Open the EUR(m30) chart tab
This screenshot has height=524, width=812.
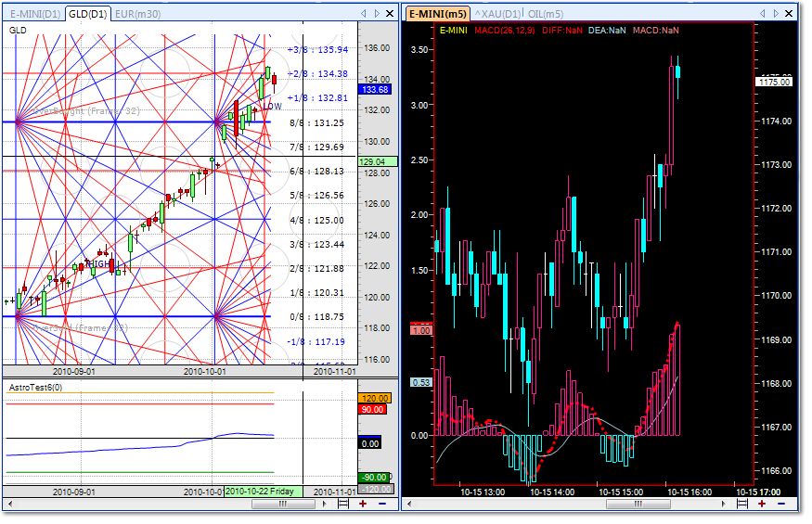[137, 14]
